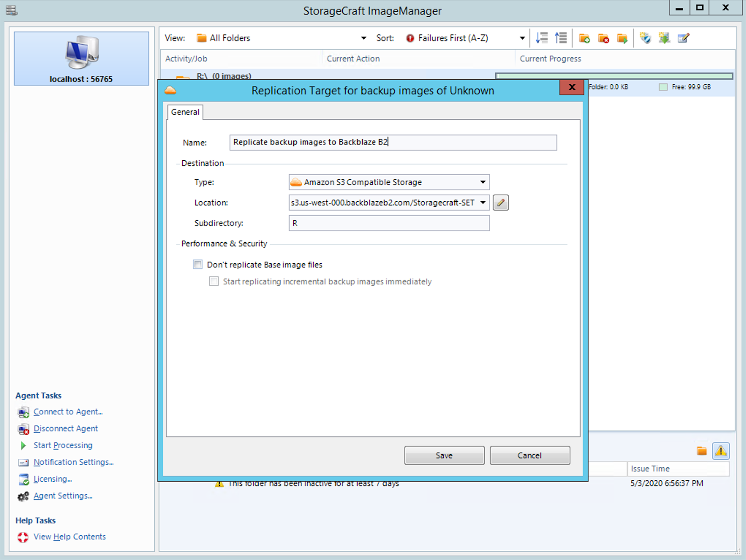The height and width of the screenshot is (560, 746).
Task: Click the cloud icon in dialog title
Action: point(171,90)
